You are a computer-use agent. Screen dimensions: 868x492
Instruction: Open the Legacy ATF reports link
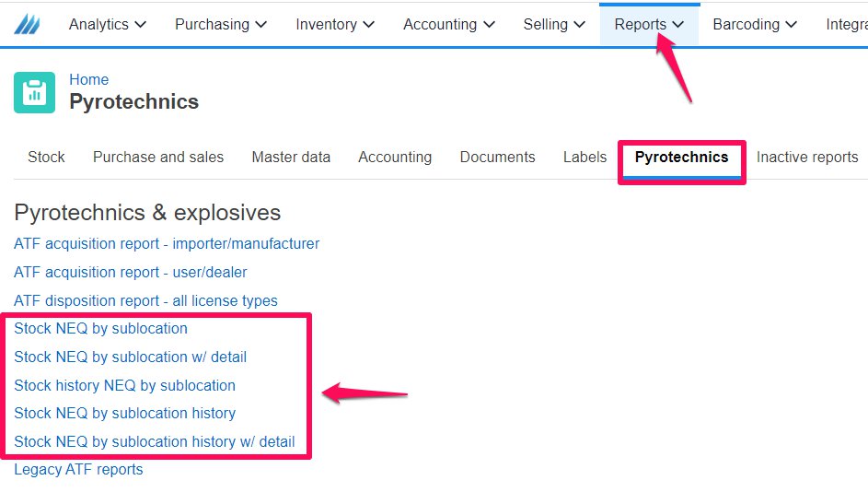click(78, 469)
